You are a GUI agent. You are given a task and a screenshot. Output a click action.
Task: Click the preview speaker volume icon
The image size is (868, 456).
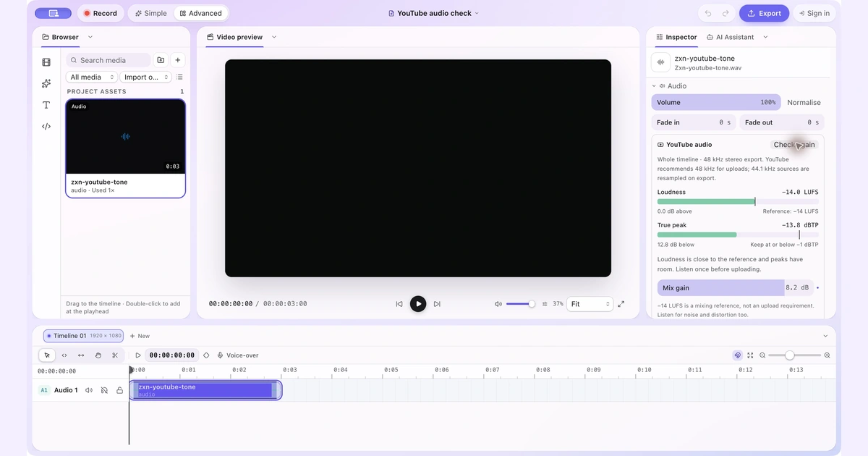click(498, 304)
